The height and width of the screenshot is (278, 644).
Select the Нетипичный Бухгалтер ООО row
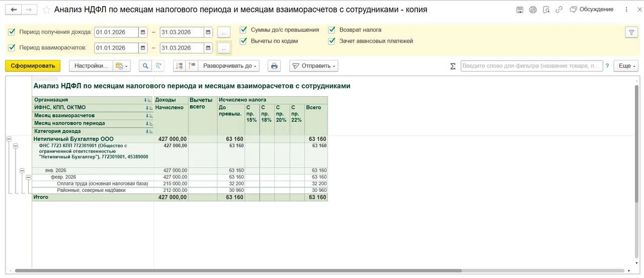(179, 139)
